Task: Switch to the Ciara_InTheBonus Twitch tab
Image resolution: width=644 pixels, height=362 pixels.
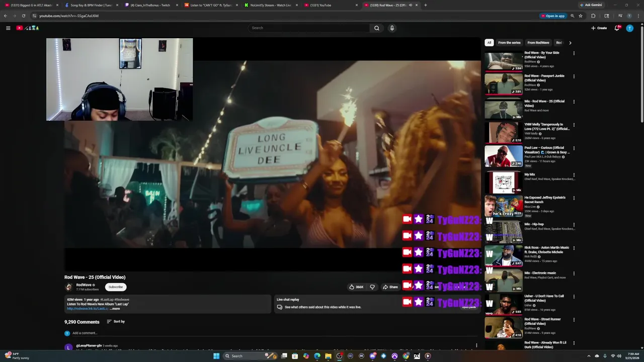Action: click(150, 5)
